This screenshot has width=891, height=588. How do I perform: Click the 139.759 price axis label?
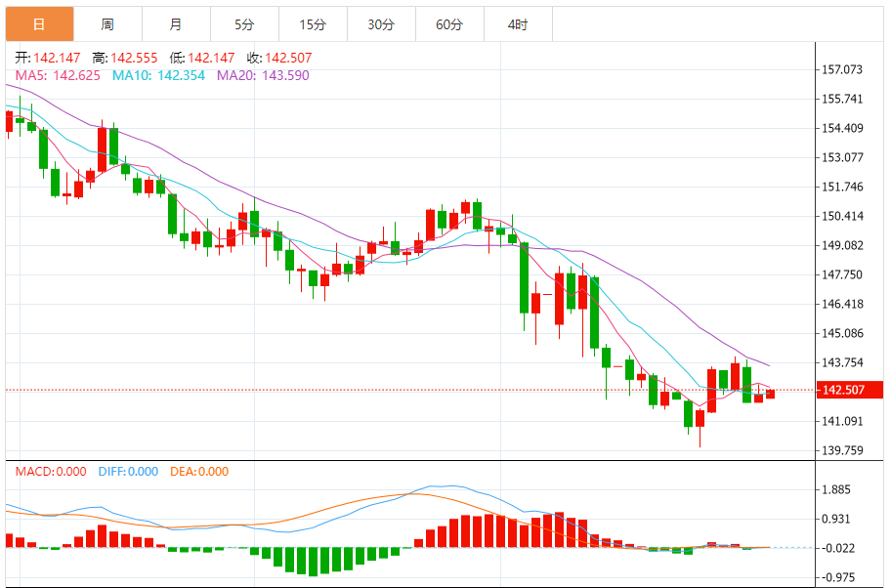click(842, 450)
